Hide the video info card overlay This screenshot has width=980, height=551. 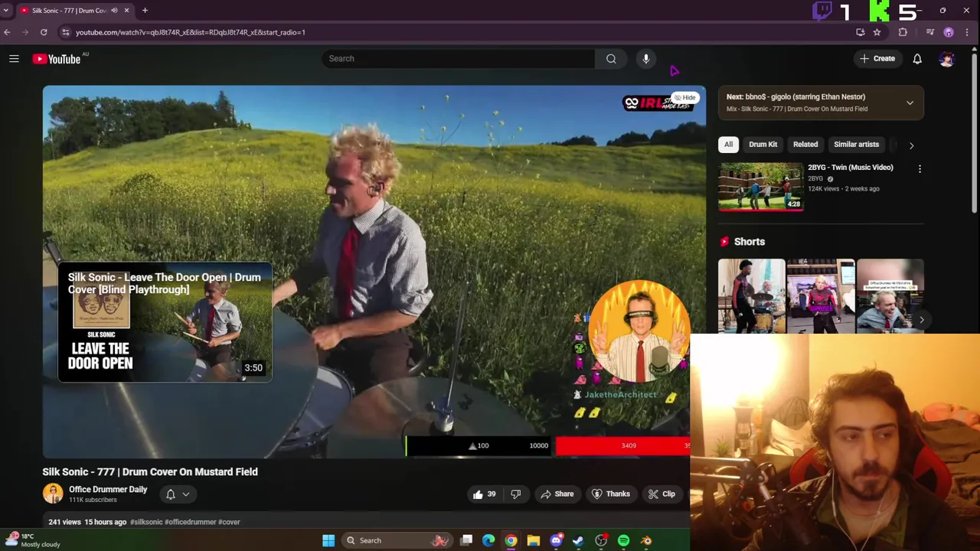[x=684, y=98]
